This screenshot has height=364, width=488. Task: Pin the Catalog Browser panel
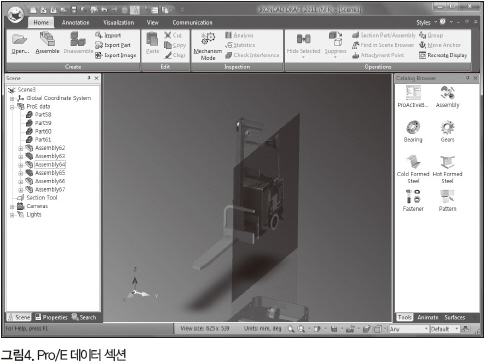468,78
